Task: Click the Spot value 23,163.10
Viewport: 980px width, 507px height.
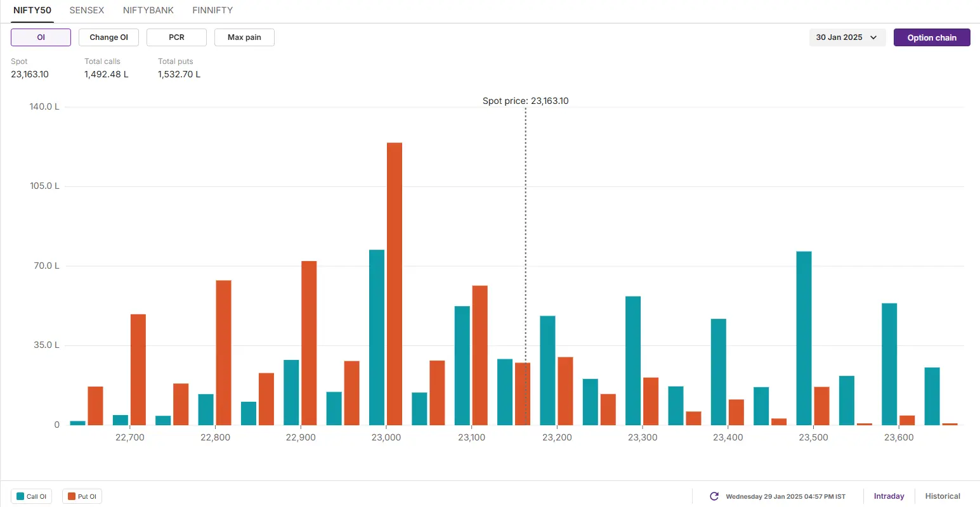Action: coord(30,74)
